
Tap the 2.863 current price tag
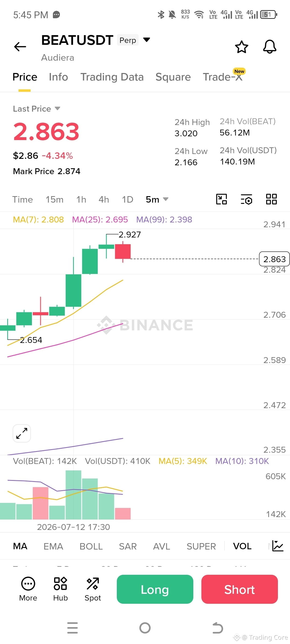pyautogui.click(x=274, y=259)
